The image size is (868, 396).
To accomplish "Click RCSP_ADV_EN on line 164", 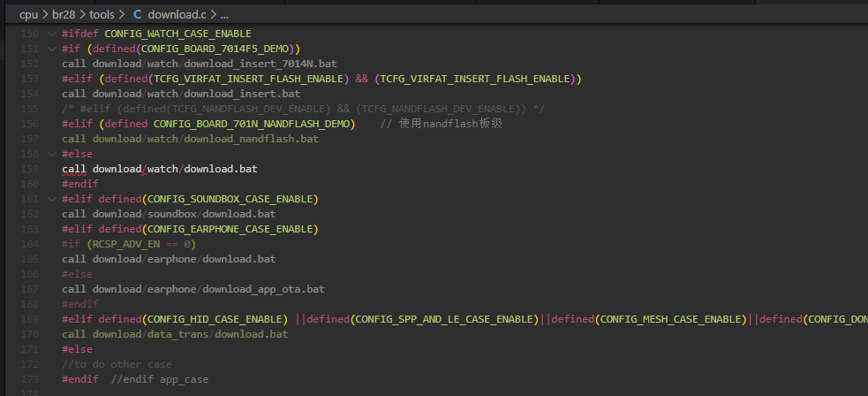I will [126, 244].
